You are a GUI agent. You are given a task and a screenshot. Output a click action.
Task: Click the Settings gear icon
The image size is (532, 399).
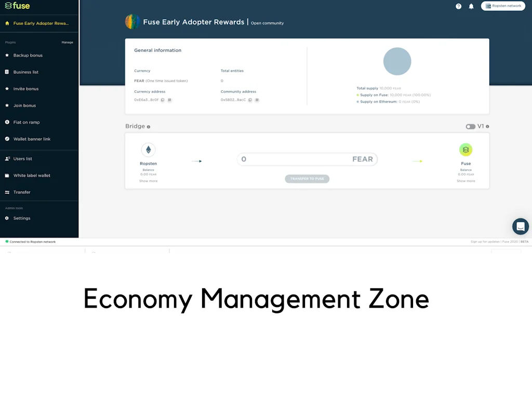pos(7,218)
